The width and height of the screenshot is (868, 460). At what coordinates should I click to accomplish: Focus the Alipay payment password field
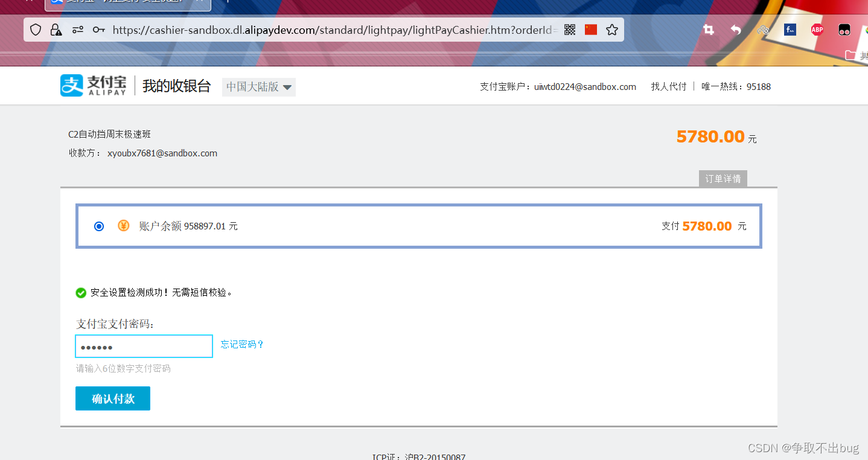144,347
